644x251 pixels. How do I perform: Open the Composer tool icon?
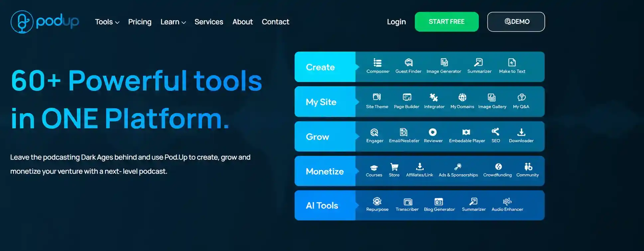pos(377,63)
